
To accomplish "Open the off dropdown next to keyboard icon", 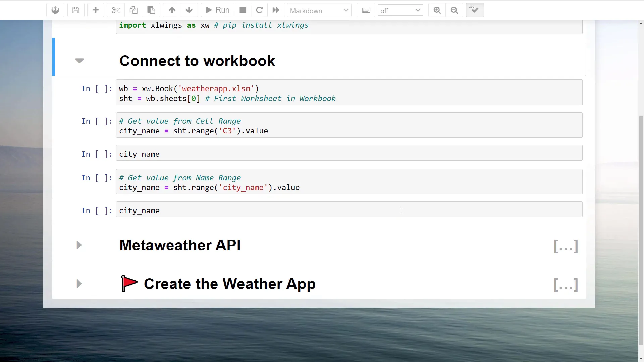I will 400,10.
